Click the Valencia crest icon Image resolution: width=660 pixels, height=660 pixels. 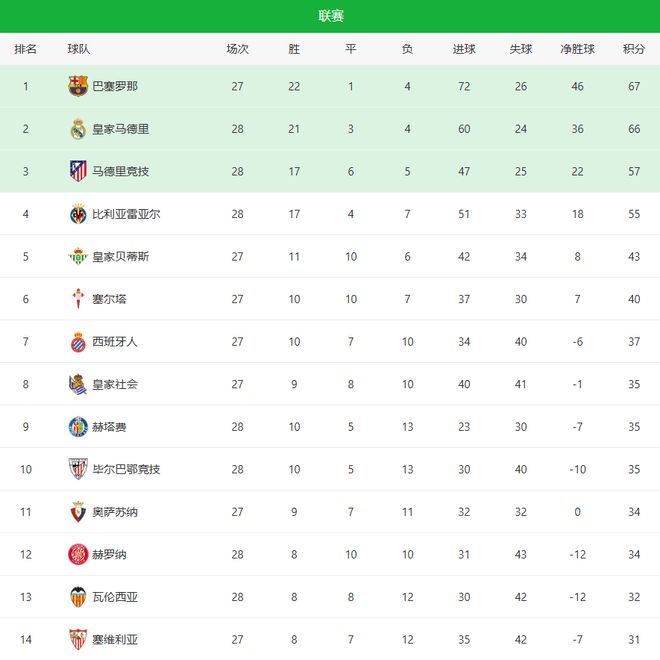[x=78, y=597]
